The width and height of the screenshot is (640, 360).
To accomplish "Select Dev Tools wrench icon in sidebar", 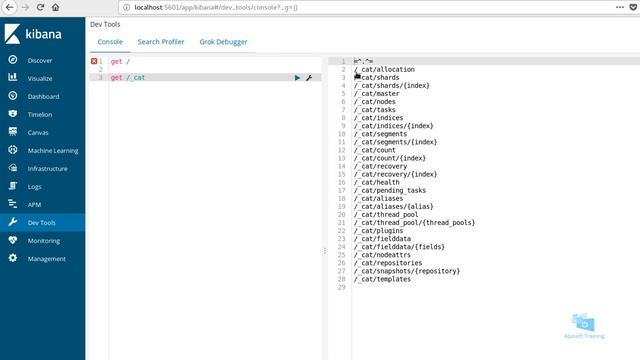I will pos(13,222).
